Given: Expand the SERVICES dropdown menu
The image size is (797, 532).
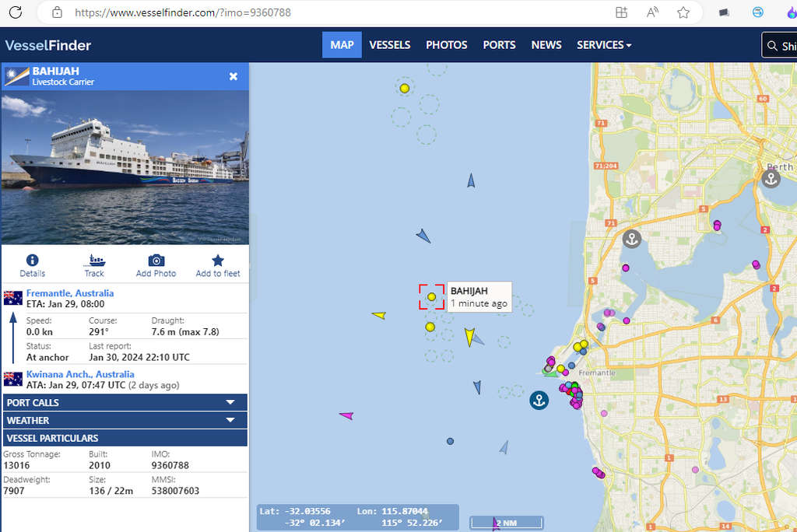Looking at the screenshot, I should point(604,44).
